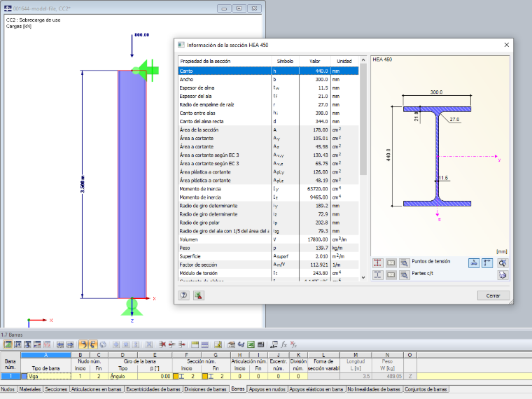Switch to the Secciones tab

(56, 389)
